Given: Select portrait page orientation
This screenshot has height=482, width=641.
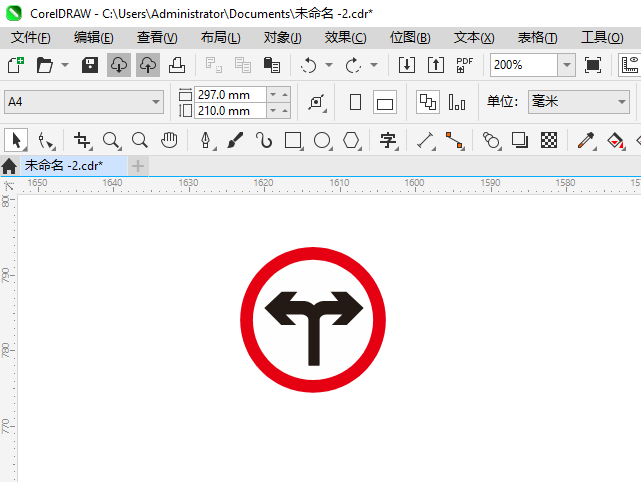Looking at the screenshot, I should pyautogui.click(x=356, y=102).
